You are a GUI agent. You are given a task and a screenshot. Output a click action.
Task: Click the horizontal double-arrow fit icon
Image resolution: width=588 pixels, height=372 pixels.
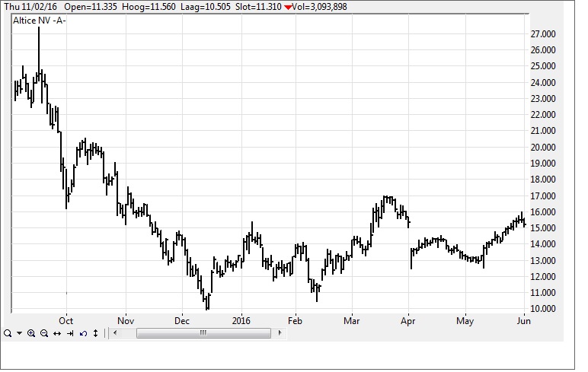[57, 333]
